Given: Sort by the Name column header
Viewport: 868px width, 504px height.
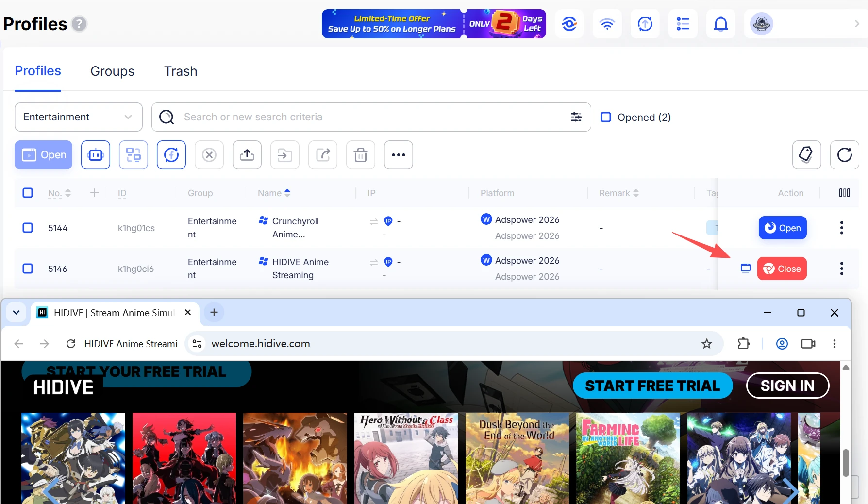Looking at the screenshot, I should pos(274,193).
